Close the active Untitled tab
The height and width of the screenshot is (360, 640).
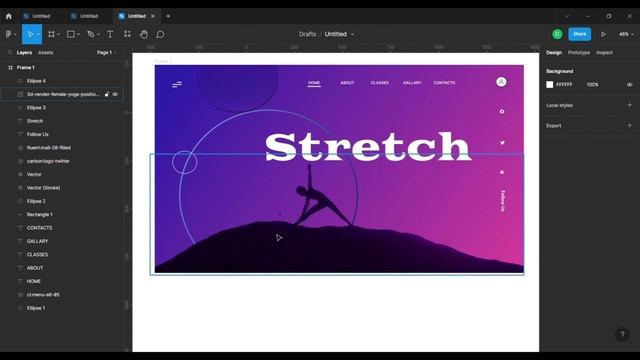point(153,16)
